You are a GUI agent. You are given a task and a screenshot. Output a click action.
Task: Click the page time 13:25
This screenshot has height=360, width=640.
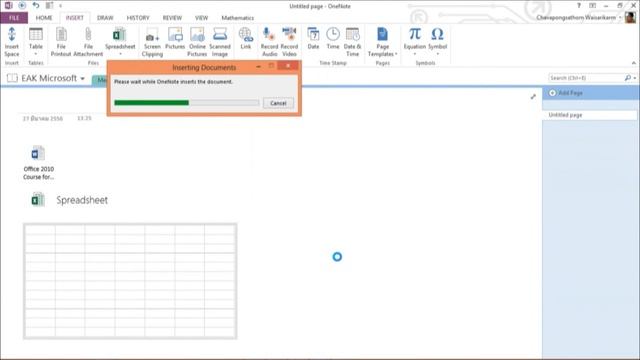84,118
